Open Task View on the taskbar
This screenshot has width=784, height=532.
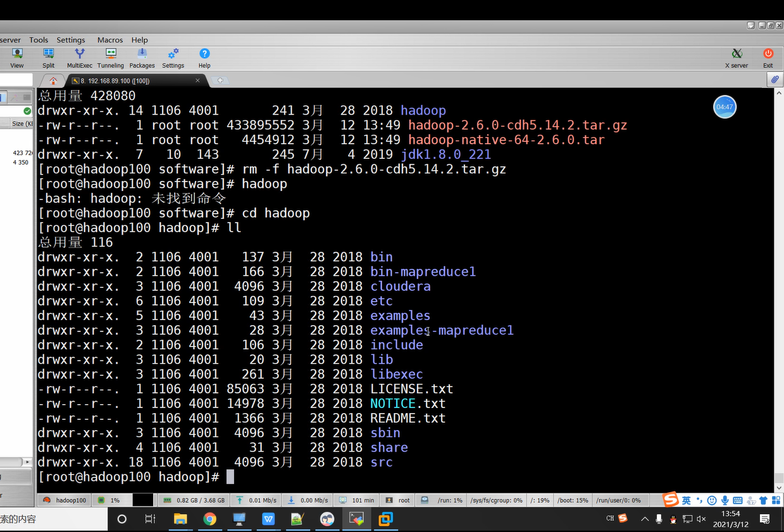click(150, 519)
